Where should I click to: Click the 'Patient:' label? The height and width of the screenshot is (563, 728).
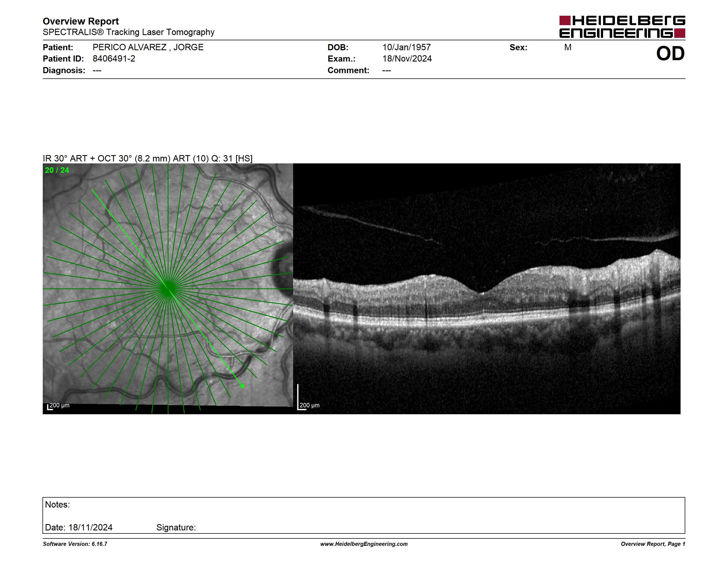tap(58, 47)
